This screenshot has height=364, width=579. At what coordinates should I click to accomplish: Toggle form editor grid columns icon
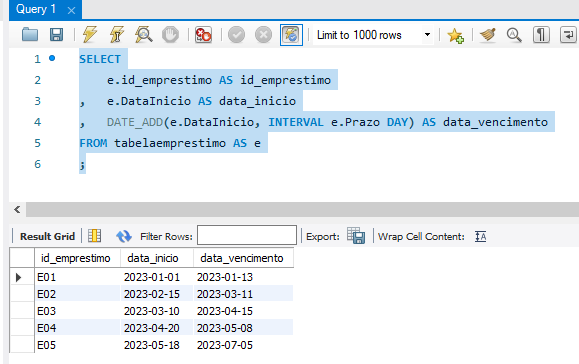95,236
